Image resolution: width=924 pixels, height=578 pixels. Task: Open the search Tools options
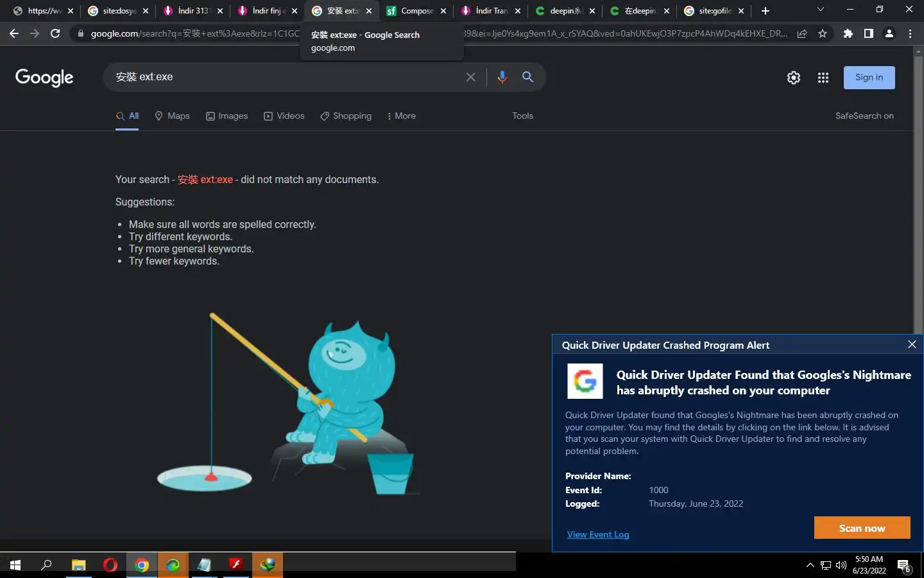(x=522, y=116)
